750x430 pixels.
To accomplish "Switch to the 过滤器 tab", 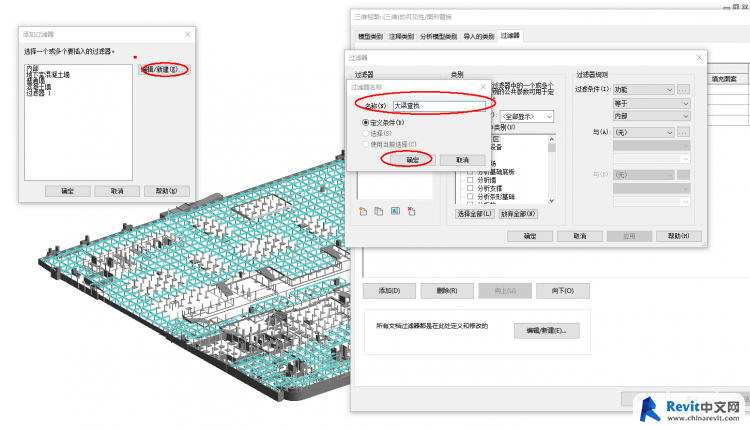I will (510, 35).
